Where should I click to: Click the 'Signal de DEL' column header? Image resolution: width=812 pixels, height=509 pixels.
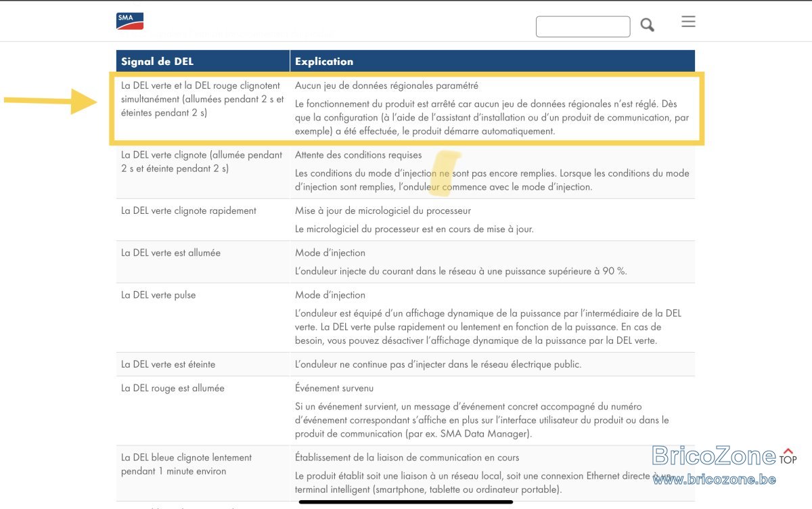click(157, 61)
